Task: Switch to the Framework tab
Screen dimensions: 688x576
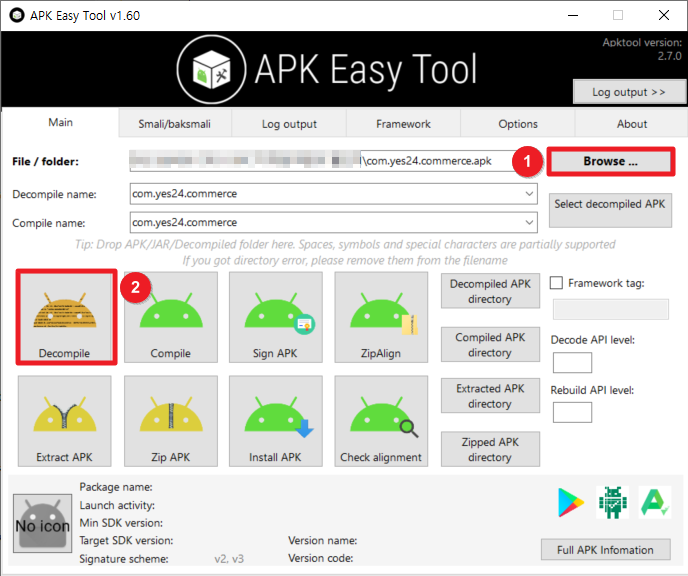Action: point(403,124)
